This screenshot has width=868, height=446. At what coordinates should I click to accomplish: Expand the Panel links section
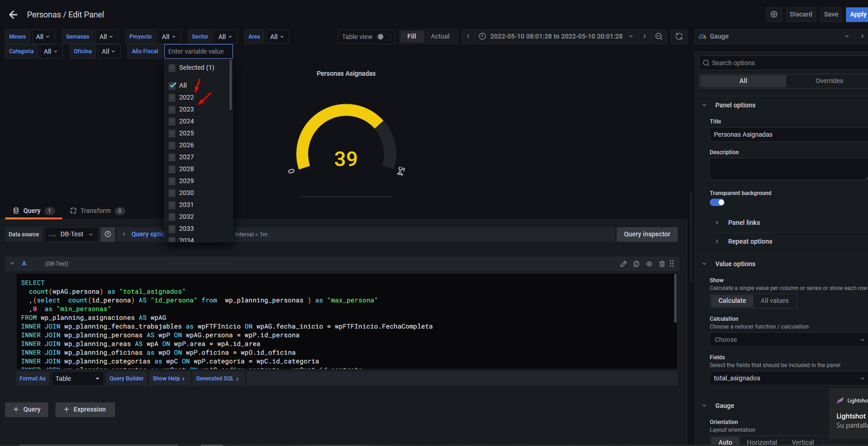pyautogui.click(x=744, y=223)
